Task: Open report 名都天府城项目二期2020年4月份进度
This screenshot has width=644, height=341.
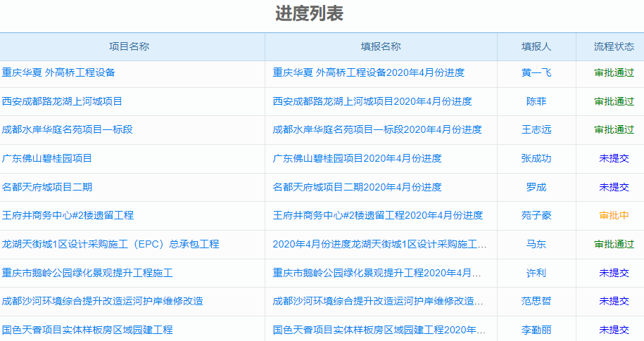Action: (357, 187)
